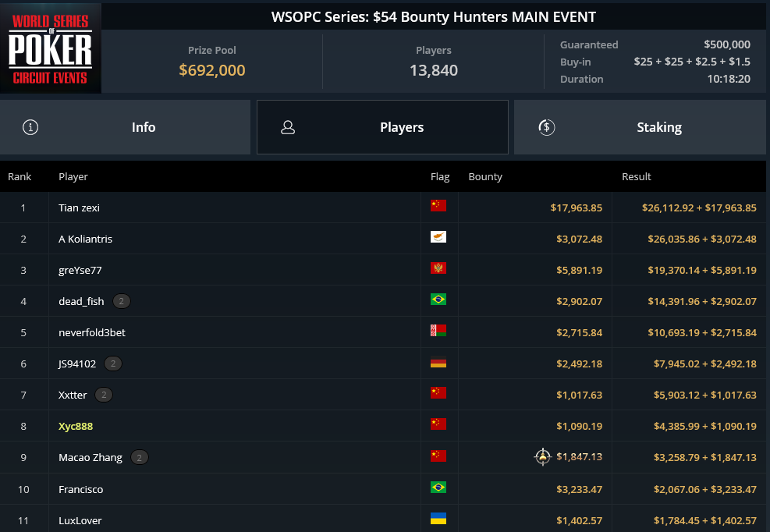Open player Tian zexi's entry

[79, 207]
